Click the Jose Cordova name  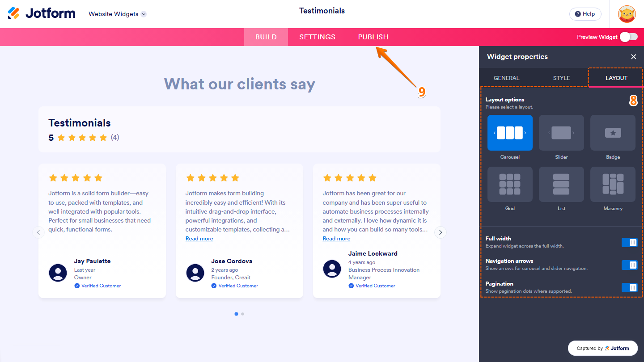coord(232,261)
